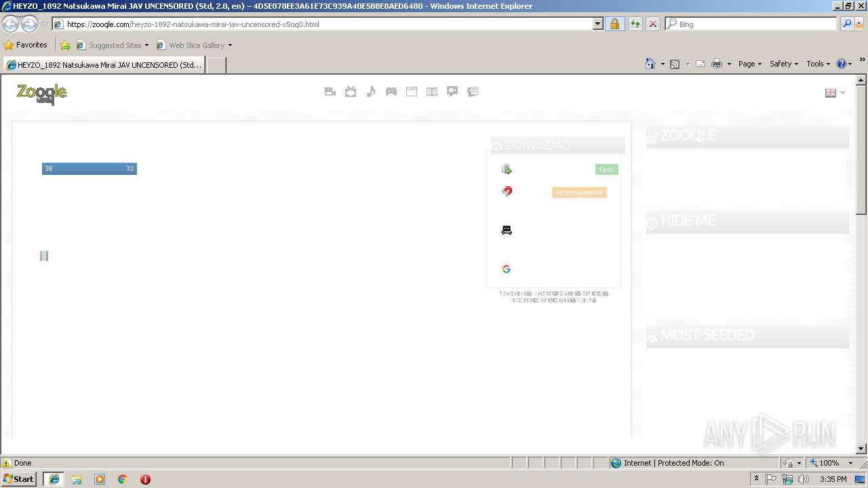Click the RSS feeds icon
Screen dimensions: 868x488
pyautogui.click(x=675, y=64)
